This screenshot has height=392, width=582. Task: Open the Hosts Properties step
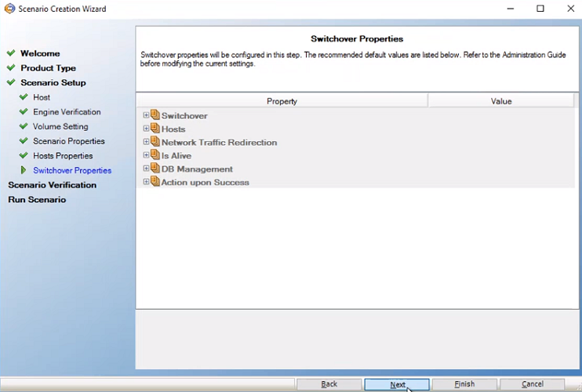pos(63,156)
